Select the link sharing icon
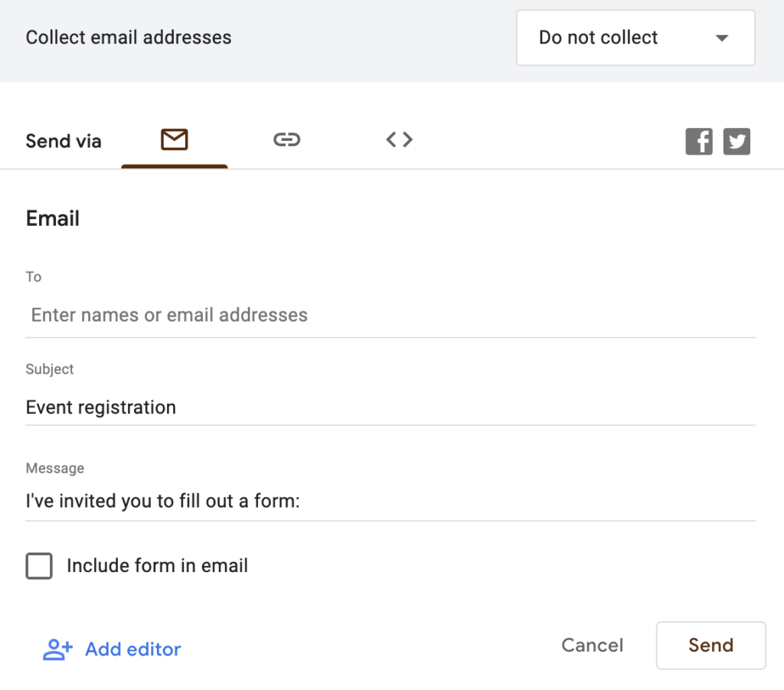This screenshot has height=690, width=784. (287, 139)
